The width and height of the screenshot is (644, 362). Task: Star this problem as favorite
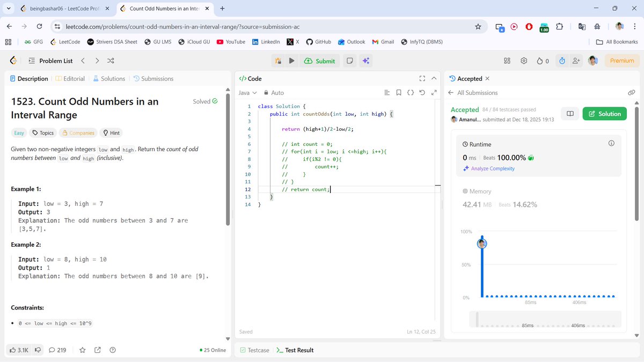pos(83,350)
